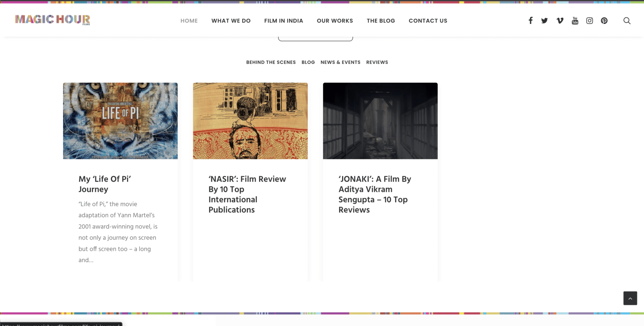Open the Facebook social icon
The image size is (644, 326).
click(x=530, y=20)
